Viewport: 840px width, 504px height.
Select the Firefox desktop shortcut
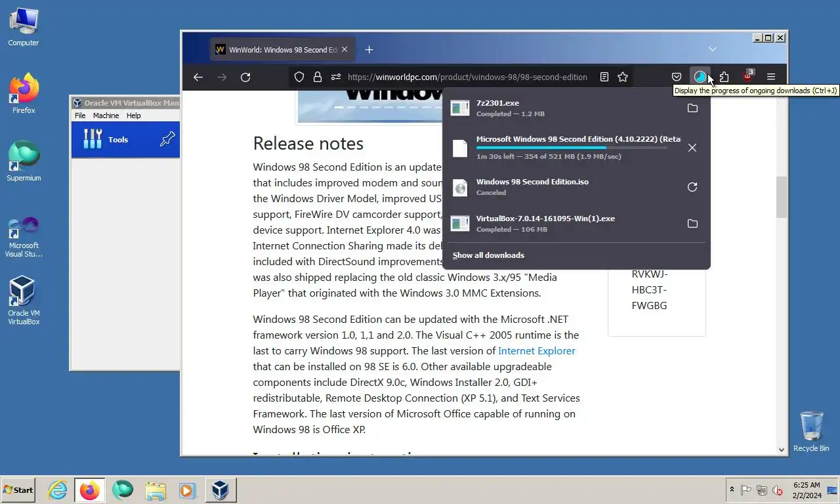24,94
